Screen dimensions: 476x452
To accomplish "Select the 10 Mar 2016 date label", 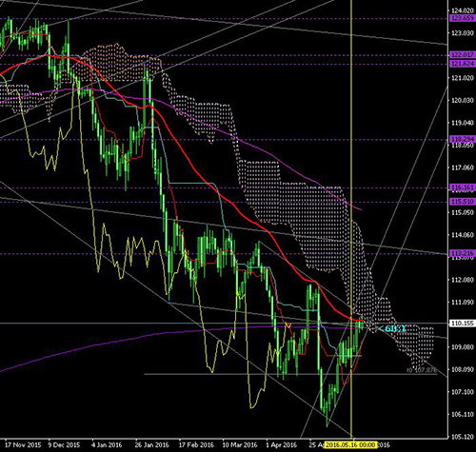I will [240, 444].
